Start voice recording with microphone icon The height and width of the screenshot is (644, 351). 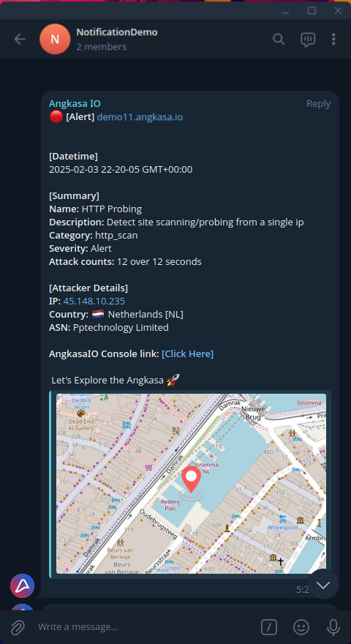coord(333,627)
